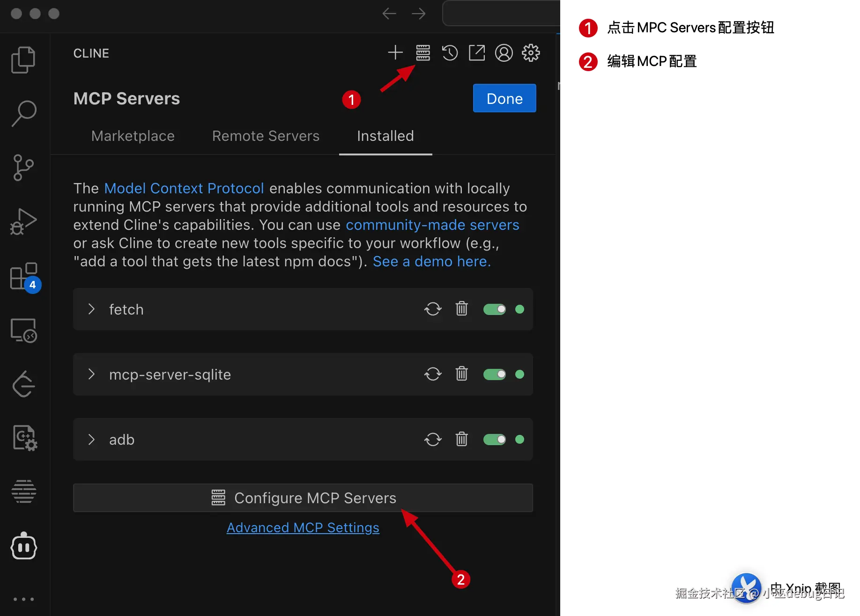Open MCP Servers icon in Cline header
860x616 pixels.
click(423, 53)
